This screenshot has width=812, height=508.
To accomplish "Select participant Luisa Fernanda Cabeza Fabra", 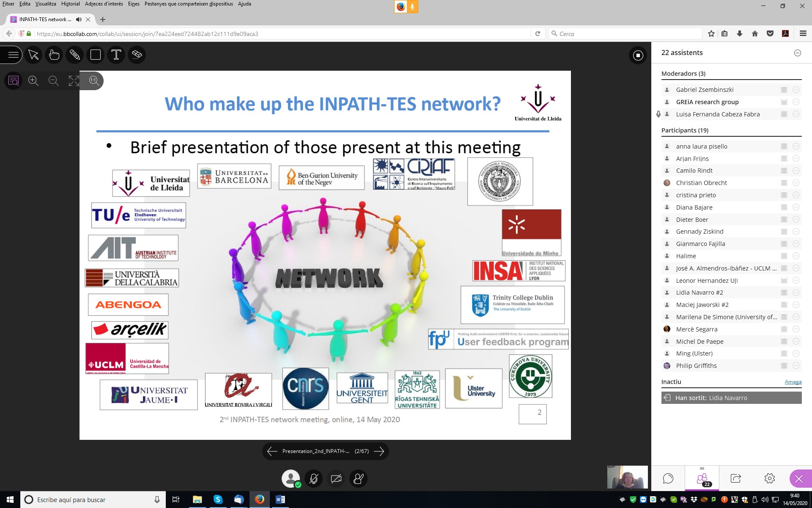I will (x=732, y=114).
